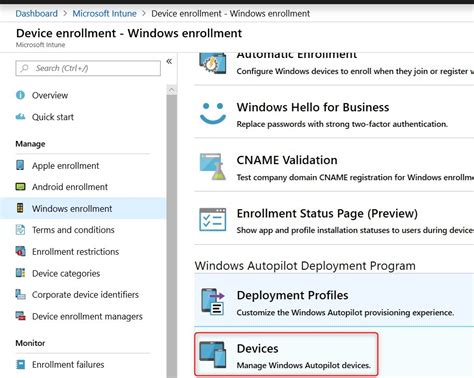Open Enrollment Status Page (Preview) title
The image size is (474, 378).
point(327,213)
